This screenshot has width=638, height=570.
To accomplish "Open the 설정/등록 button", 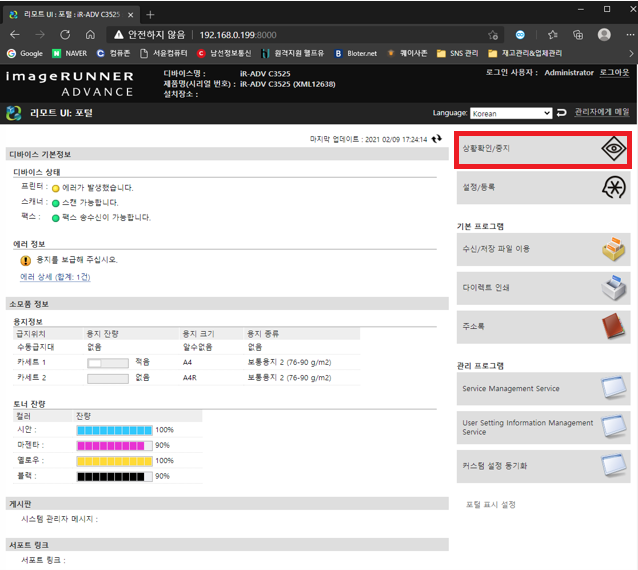I will pos(544,188).
